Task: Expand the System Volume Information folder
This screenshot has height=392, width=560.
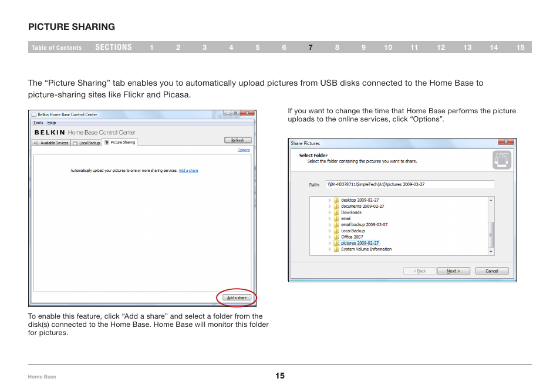Action: coord(330,249)
